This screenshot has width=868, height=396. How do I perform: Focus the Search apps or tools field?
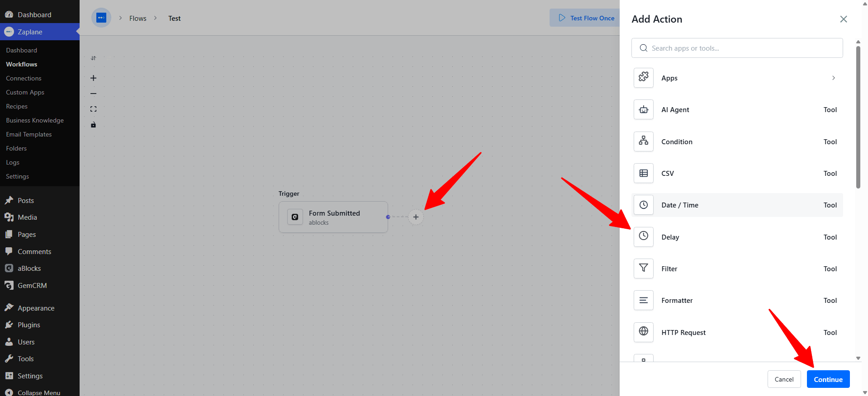point(737,48)
